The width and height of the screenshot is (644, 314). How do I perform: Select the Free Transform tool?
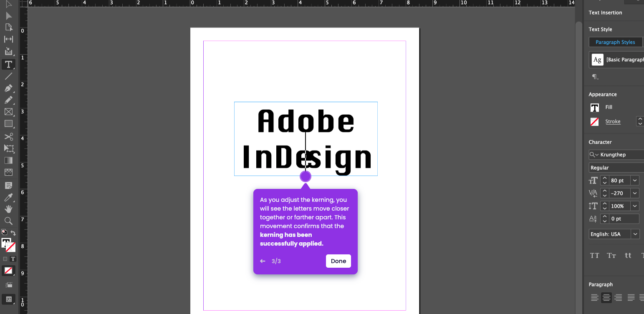[x=8, y=148]
